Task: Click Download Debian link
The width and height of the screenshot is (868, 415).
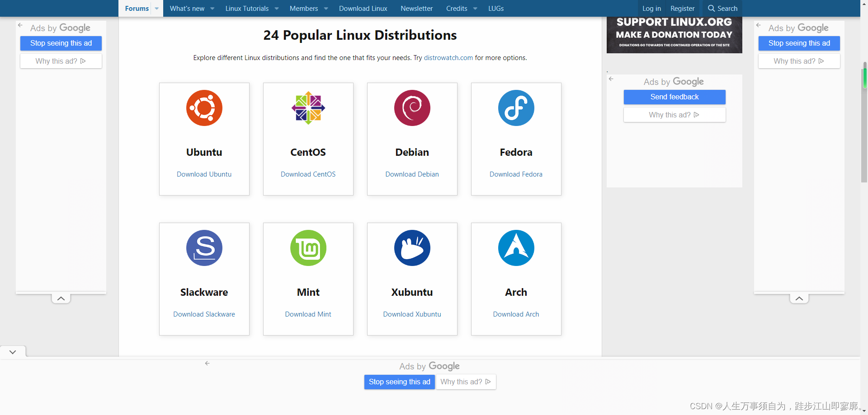Action: [412, 174]
